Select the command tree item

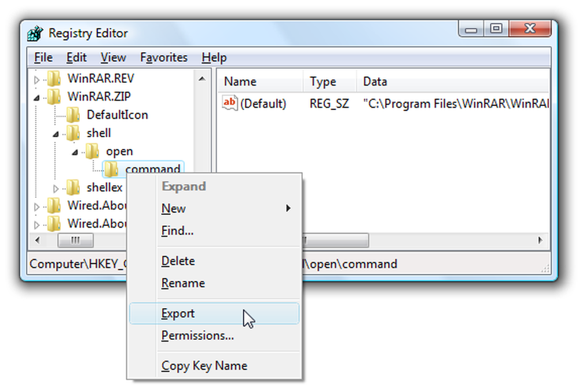click(x=152, y=168)
